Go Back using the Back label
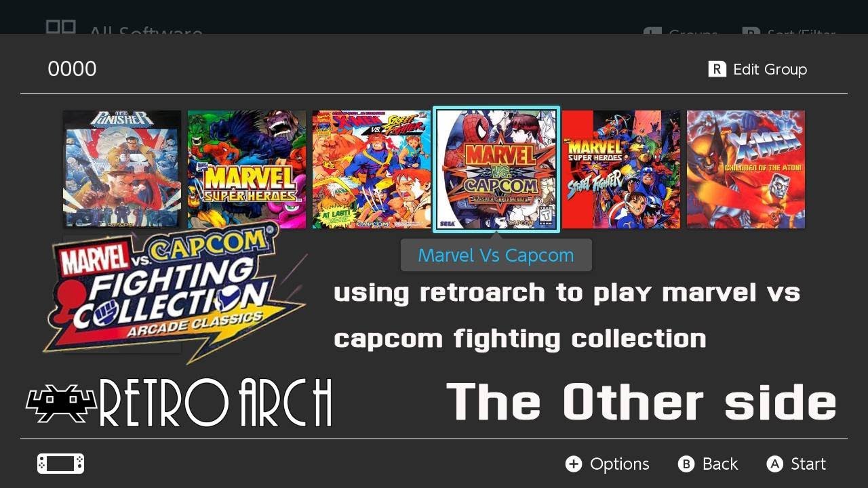Viewport: 868px width, 488px height. coord(720,464)
